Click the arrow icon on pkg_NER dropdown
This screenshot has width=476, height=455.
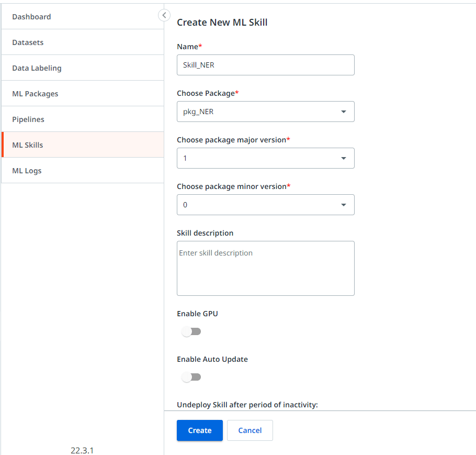pos(343,112)
